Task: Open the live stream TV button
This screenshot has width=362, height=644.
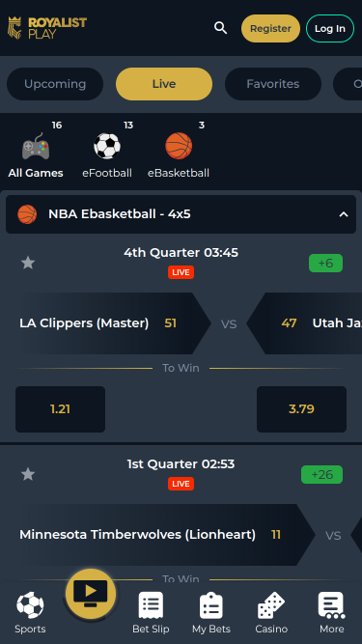Action: [91, 594]
